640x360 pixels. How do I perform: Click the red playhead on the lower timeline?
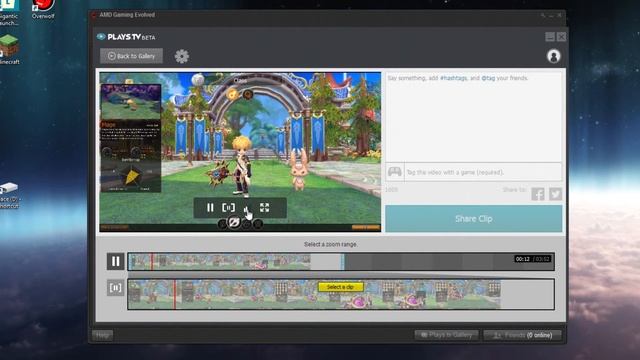pyautogui.click(x=175, y=294)
